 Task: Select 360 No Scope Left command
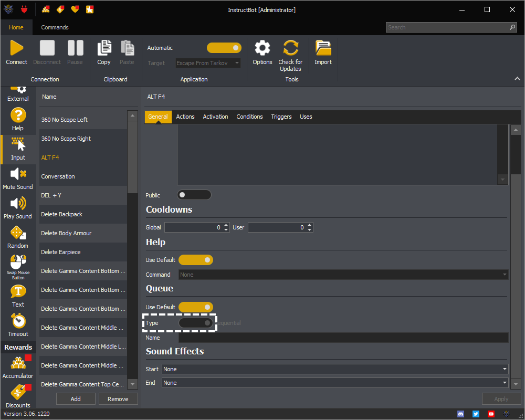pos(83,120)
